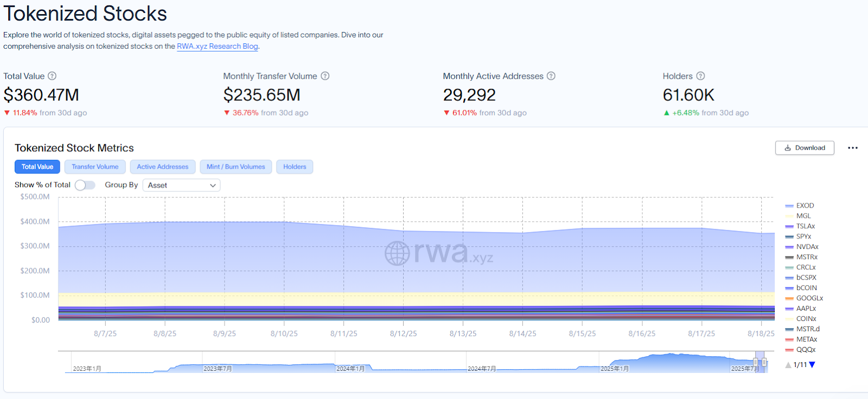The image size is (868, 399).
Task: Switch to the Transfer Volume tab
Action: tap(95, 167)
